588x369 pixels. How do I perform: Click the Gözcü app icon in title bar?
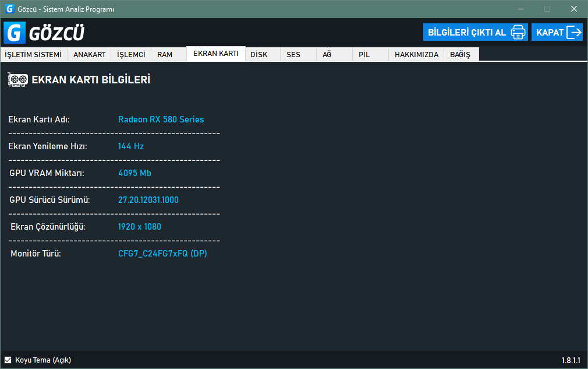[9, 9]
